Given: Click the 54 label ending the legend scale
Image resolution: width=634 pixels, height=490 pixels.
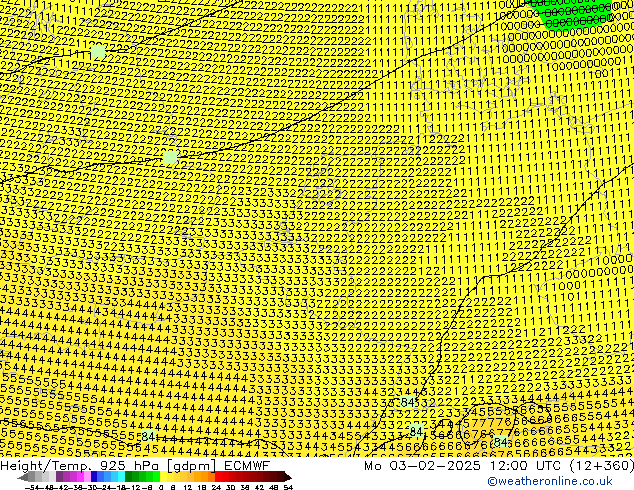Looking at the screenshot, I should click(x=287, y=488).
